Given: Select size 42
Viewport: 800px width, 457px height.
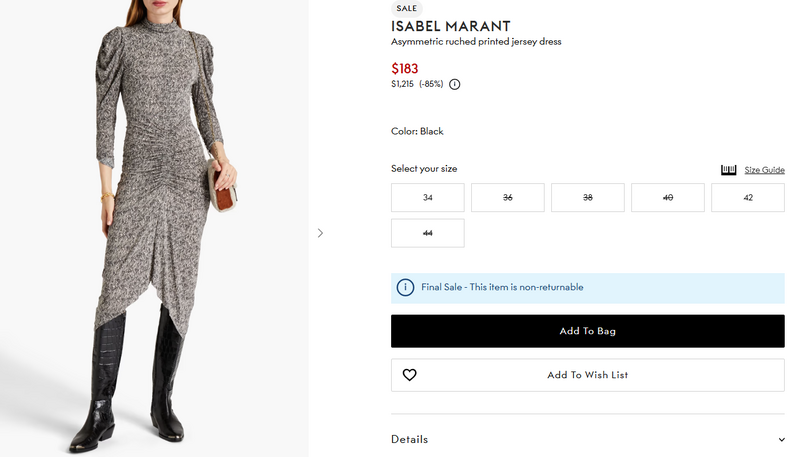Looking at the screenshot, I should pyautogui.click(x=748, y=198).
